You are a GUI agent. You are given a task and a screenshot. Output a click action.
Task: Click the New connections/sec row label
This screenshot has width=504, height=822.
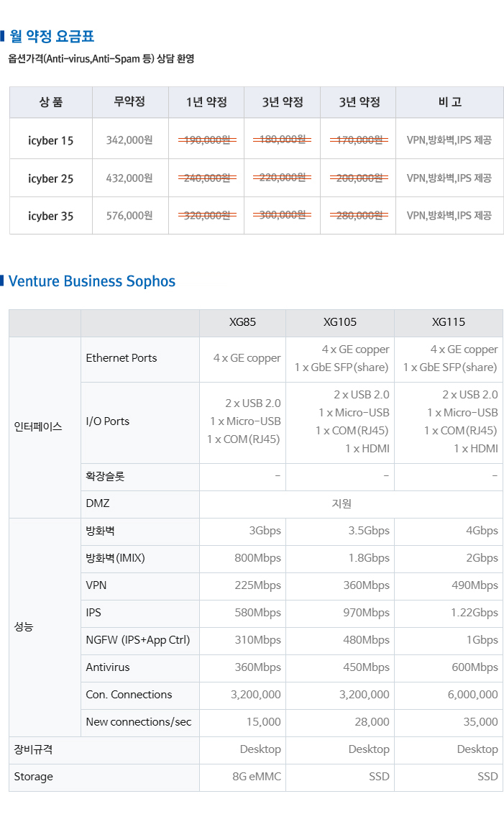tap(139, 722)
